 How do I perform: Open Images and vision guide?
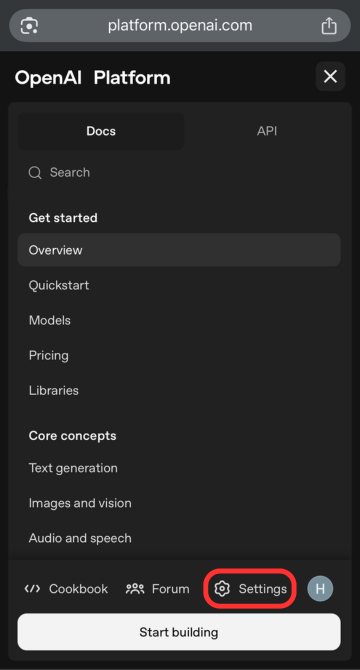tap(80, 503)
